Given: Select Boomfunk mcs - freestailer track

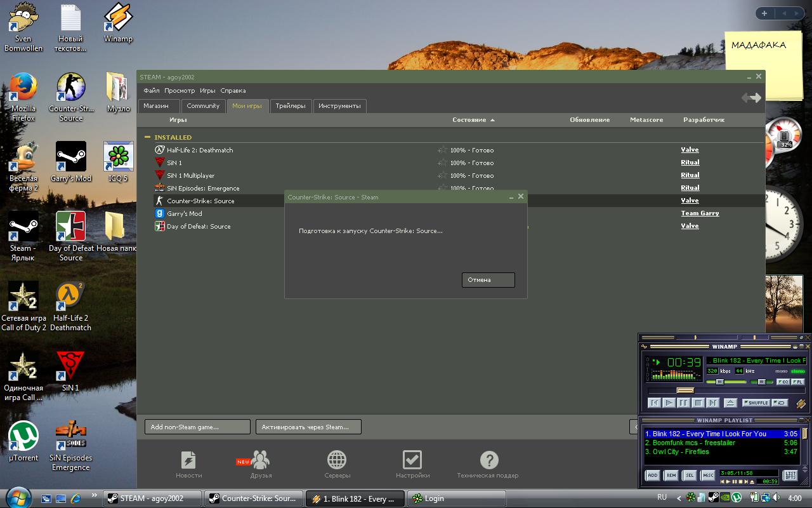Looking at the screenshot, I should (x=721, y=443).
